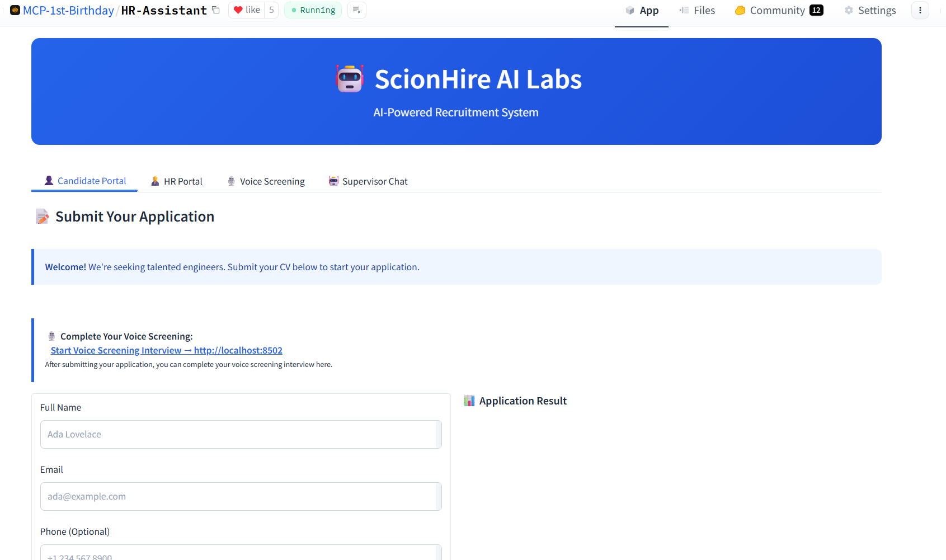Switch to the App tab

642,11
